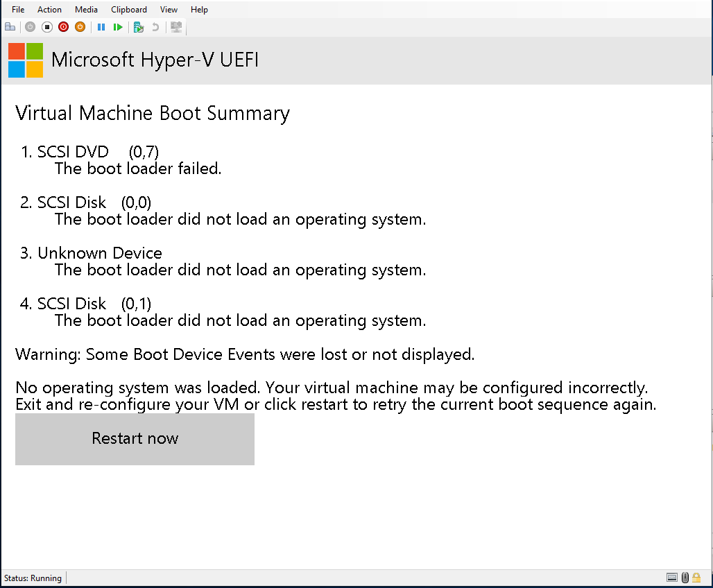
Task: Turn off the VM with the square stop icon
Action: click(x=47, y=27)
